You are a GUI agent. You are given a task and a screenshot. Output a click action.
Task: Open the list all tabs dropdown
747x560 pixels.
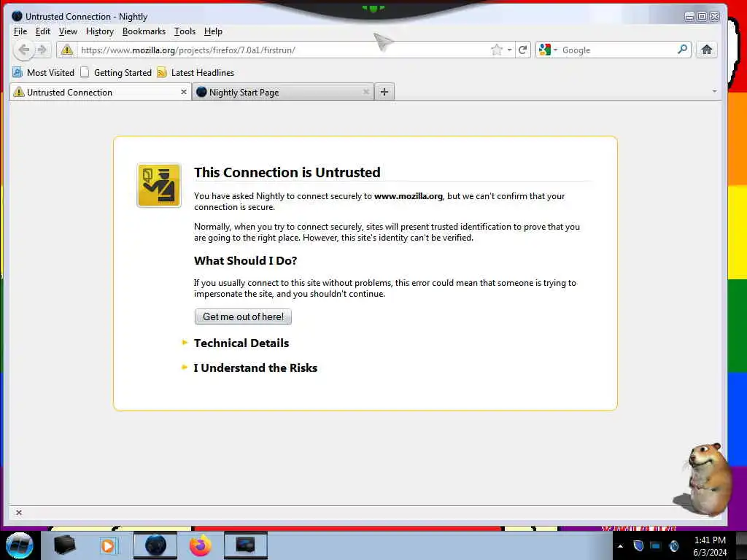click(x=714, y=91)
